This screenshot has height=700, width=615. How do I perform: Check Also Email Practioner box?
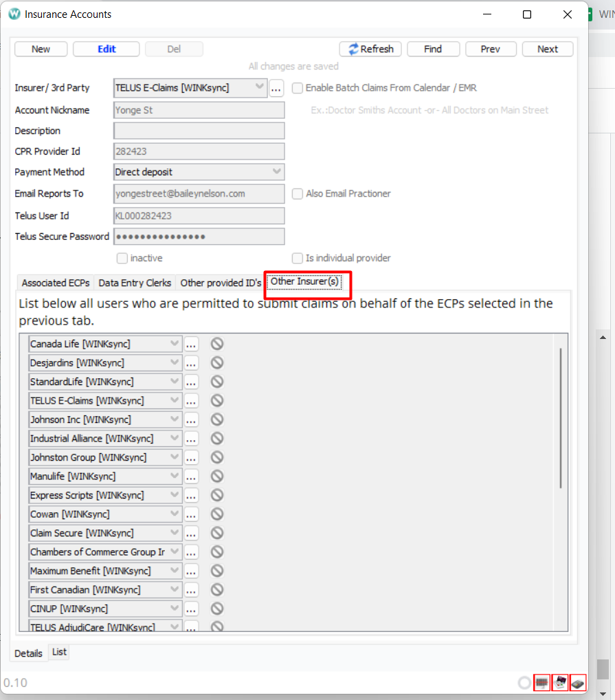pos(297,194)
